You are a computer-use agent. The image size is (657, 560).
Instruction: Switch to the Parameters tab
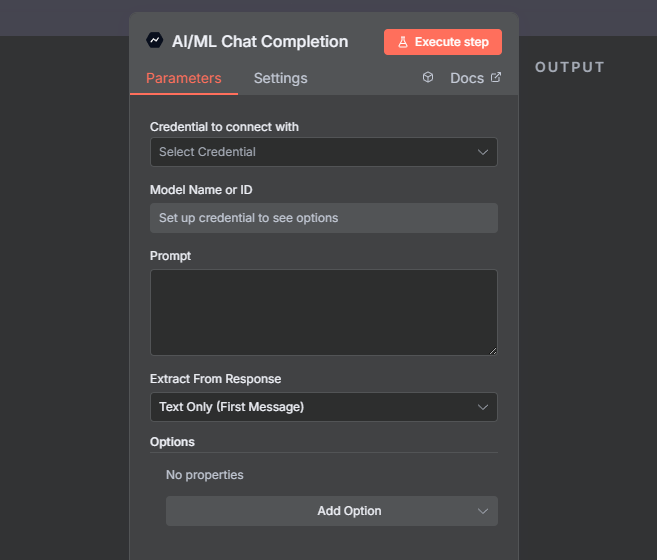(184, 78)
